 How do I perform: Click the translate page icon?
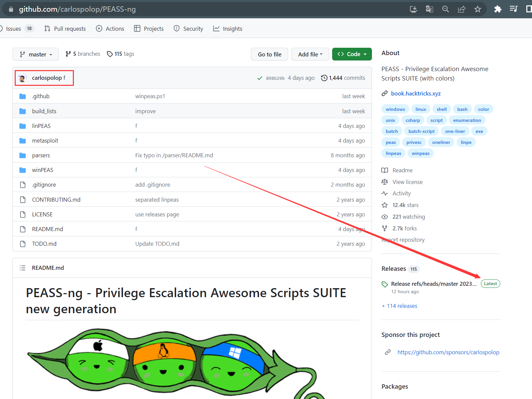click(429, 9)
